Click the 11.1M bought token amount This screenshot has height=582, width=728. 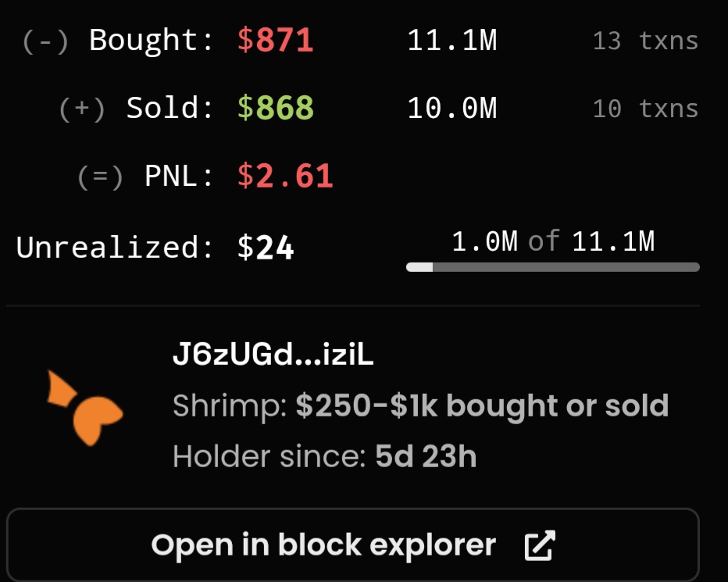coord(452,41)
